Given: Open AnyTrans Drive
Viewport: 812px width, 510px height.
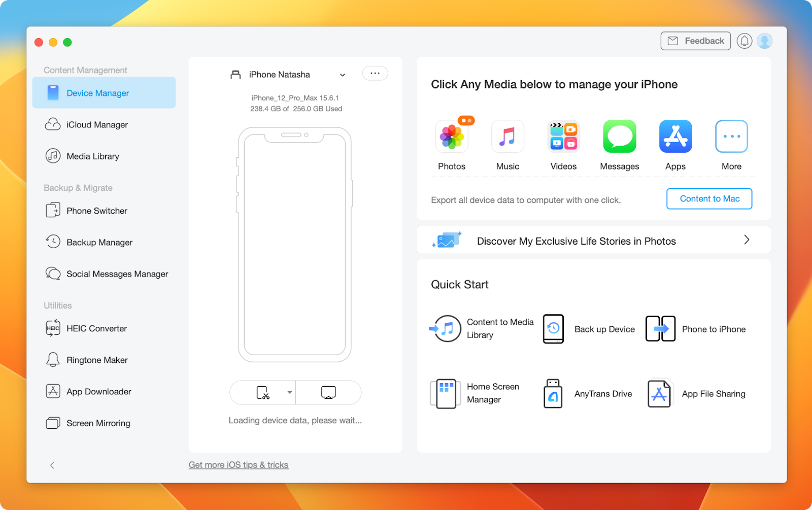Looking at the screenshot, I should 588,393.
